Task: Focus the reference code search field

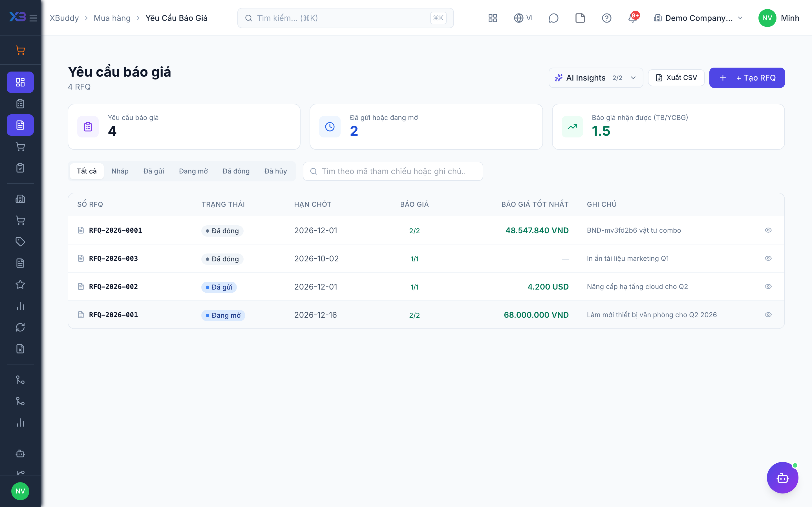Action: coord(392,171)
